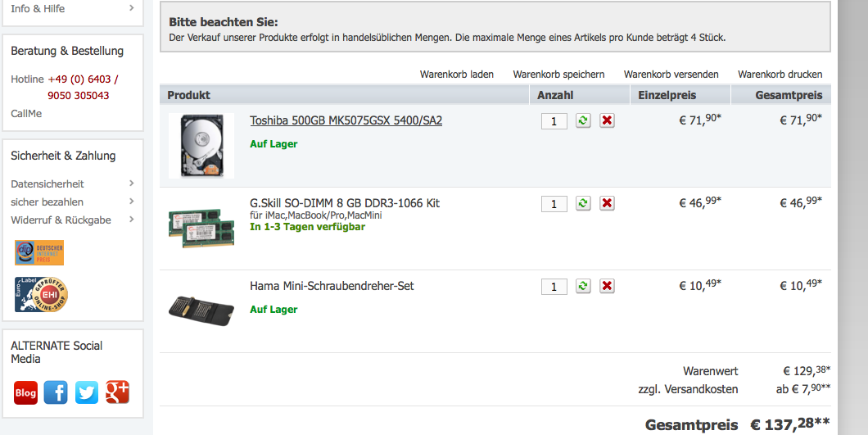This screenshot has width=868, height=435.
Task: Open the ALTERNATE Blog icon
Action: (25, 392)
